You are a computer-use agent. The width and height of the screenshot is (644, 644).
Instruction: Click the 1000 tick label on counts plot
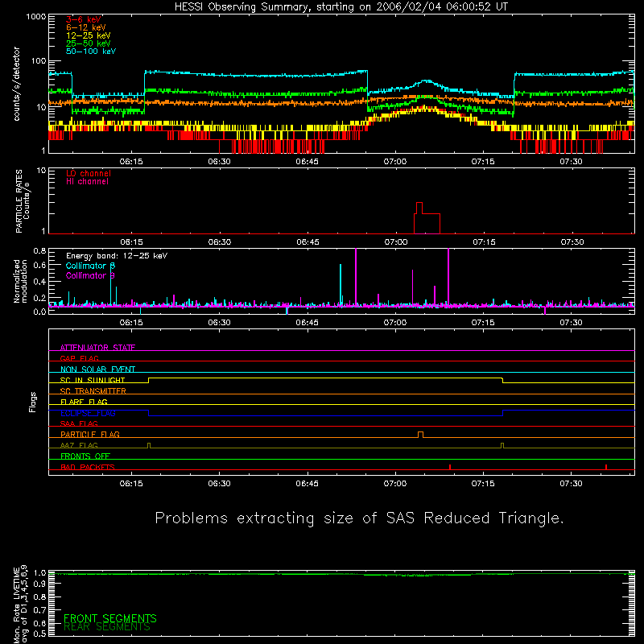click(36, 17)
